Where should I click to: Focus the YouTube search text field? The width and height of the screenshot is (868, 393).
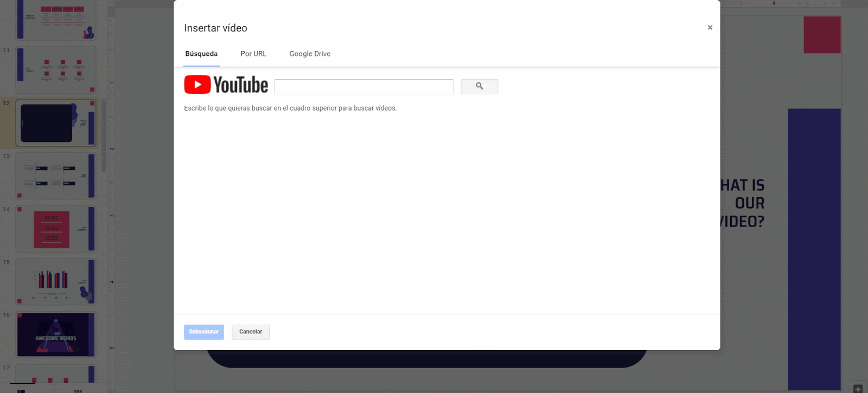point(363,87)
